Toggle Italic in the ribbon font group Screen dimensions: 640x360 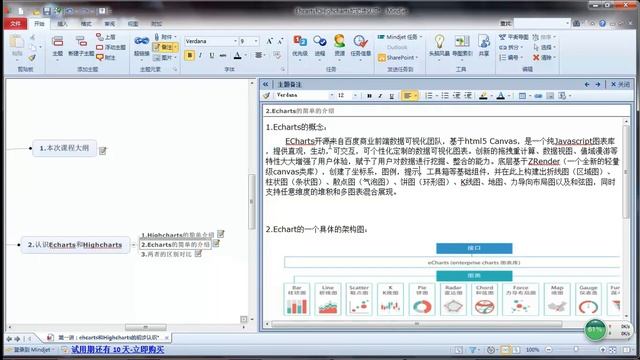coord(200,55)
